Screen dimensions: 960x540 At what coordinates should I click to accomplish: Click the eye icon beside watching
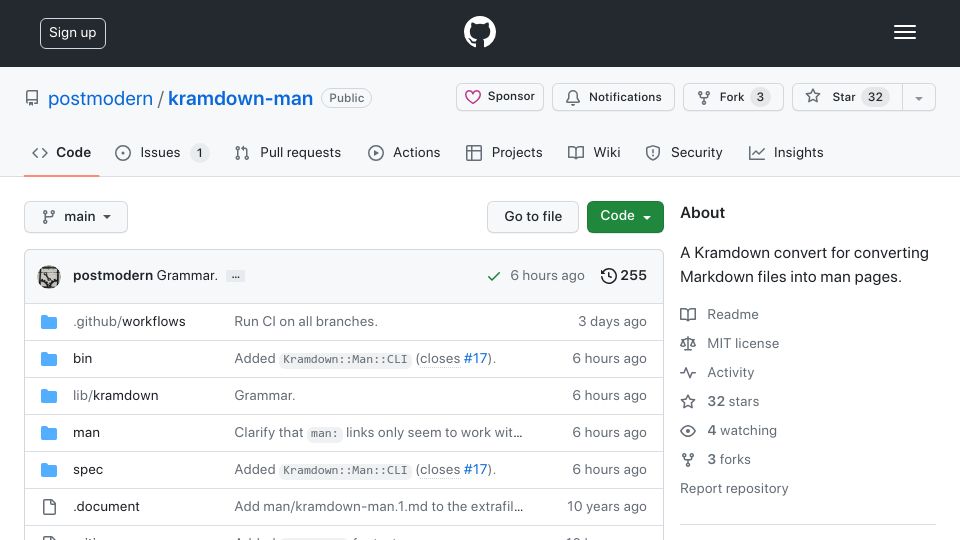click(688, 430)
